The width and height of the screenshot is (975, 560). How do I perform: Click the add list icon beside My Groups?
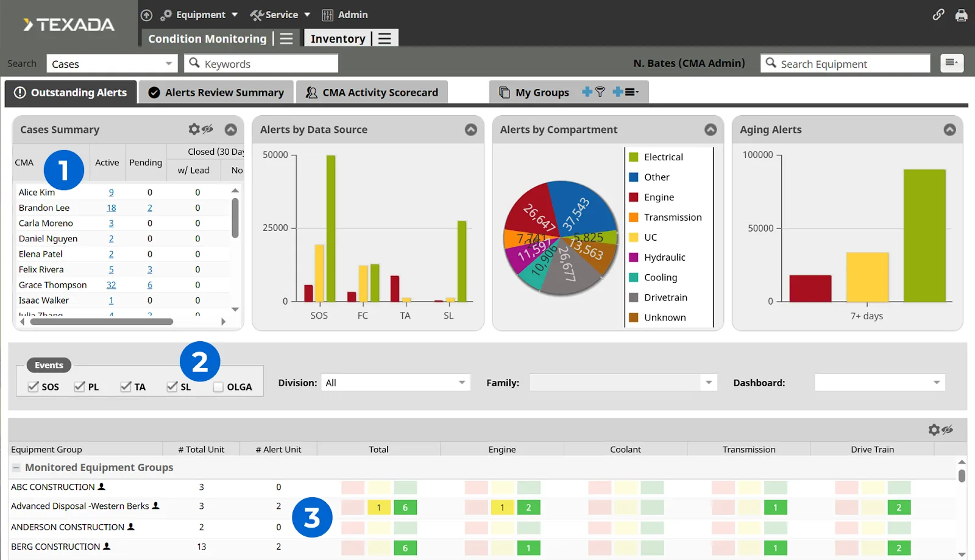pyautogui.click(x=626, y=92)
